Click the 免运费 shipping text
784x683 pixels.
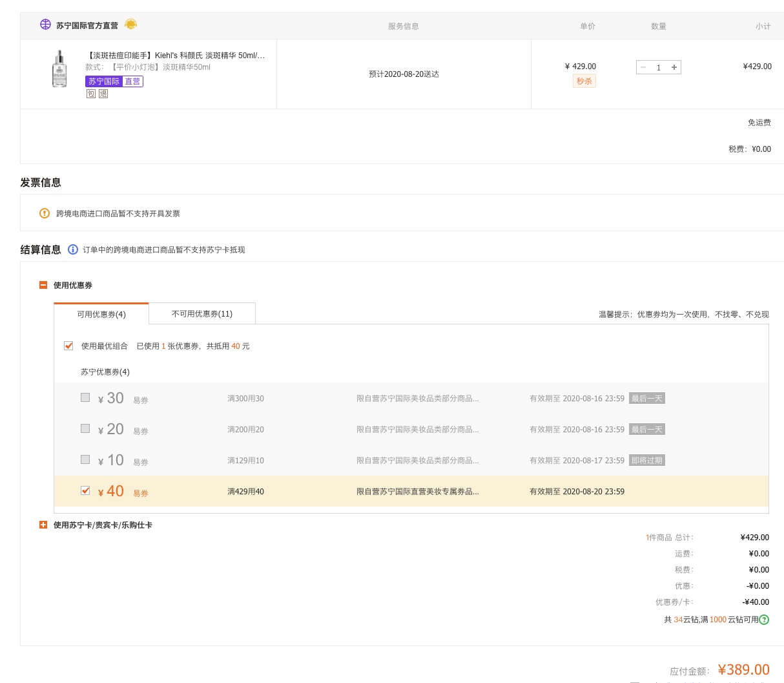tap(759, 123)
